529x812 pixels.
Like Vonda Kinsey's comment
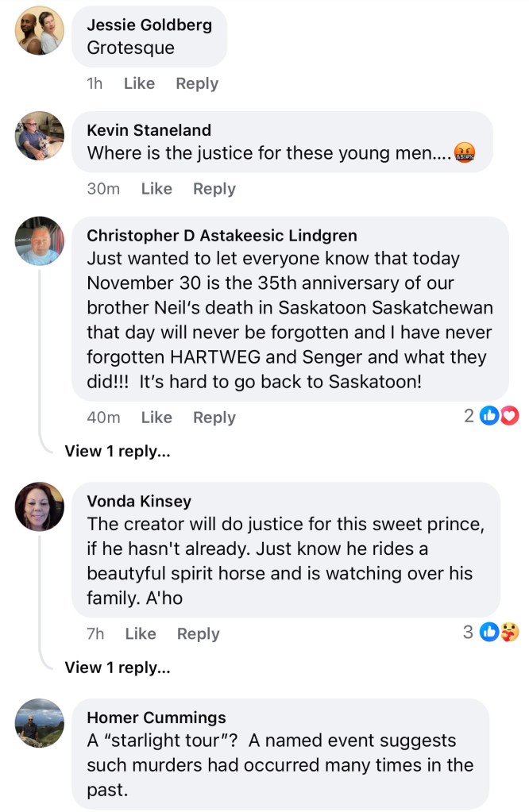pos(141,633)
